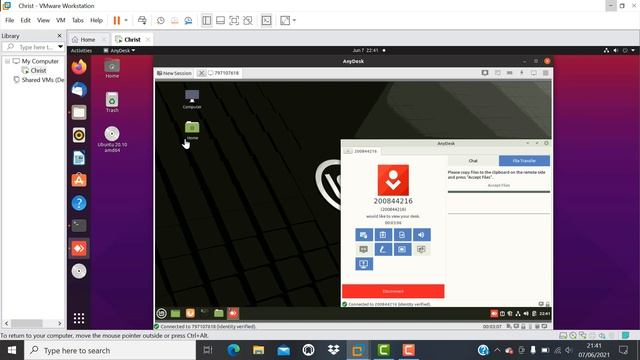Select session tab 797107618
Image resolution: width=640 pixels, height=360 pixels.
(224, 73)
